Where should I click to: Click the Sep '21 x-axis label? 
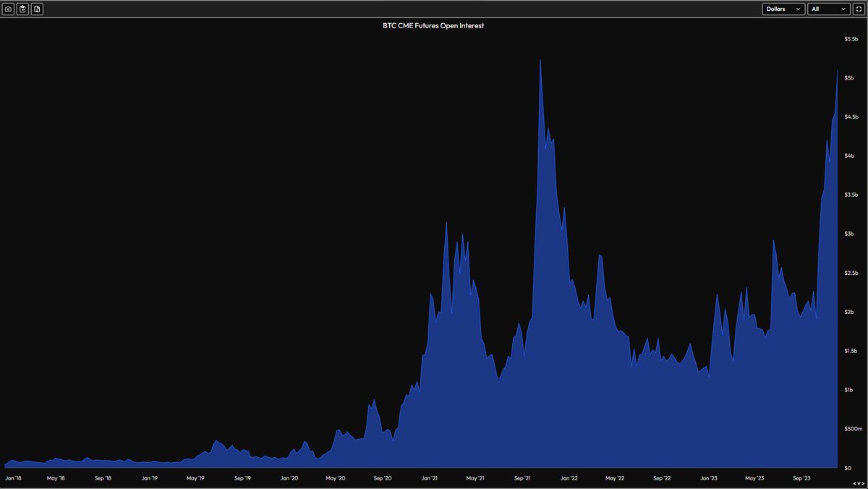522,478
